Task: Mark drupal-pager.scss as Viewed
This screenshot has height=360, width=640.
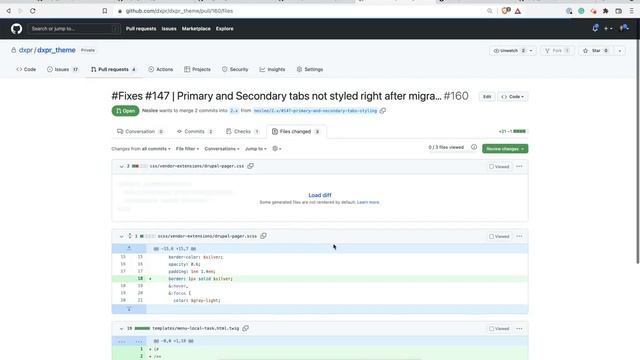Action: (x=499, y=236)
